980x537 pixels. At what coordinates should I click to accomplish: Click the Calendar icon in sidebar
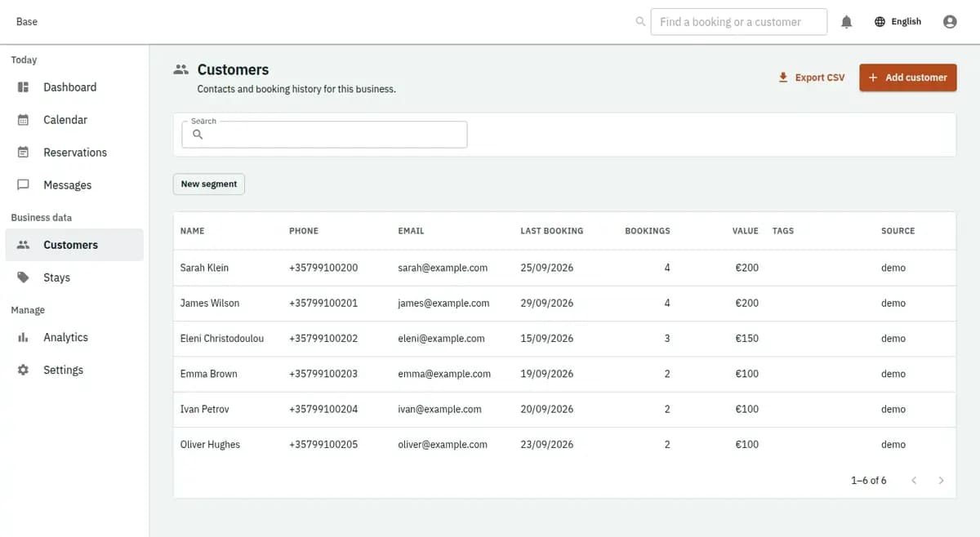click(x=23, y=120)
